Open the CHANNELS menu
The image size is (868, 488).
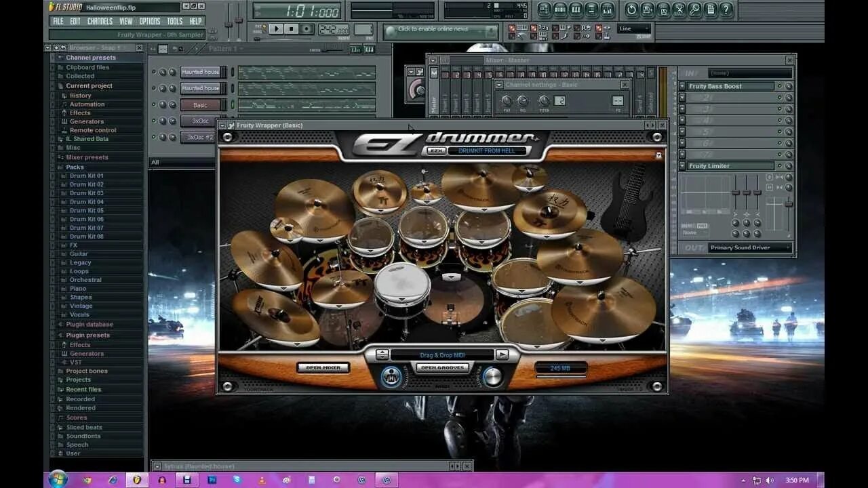tap(100, 21)
